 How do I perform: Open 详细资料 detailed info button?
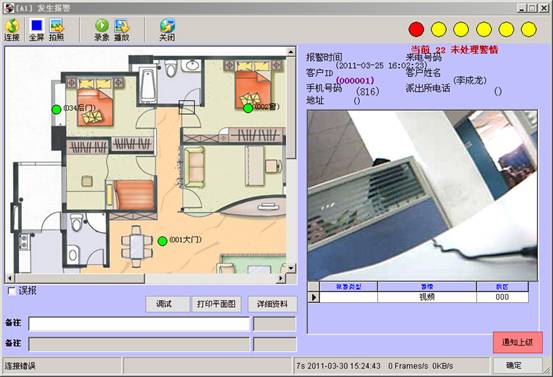pyautogui.click(x=272, y=304)
